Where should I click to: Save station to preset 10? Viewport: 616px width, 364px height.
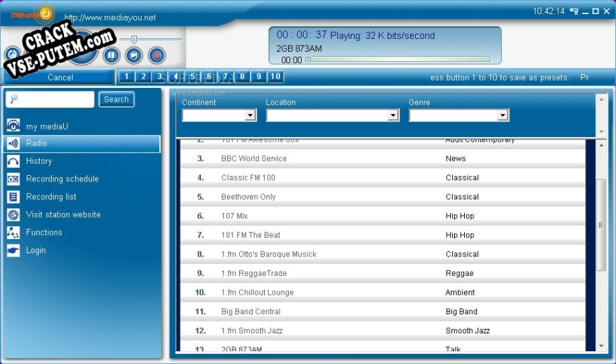275,77
